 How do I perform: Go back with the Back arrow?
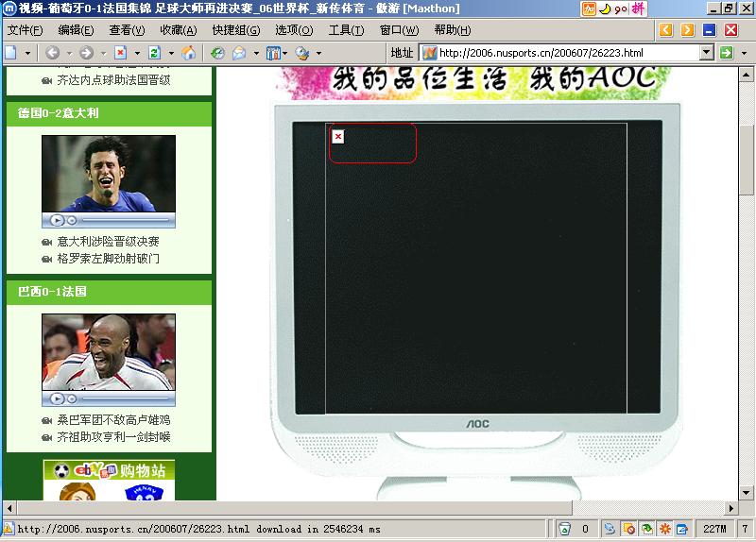[52, 53]
